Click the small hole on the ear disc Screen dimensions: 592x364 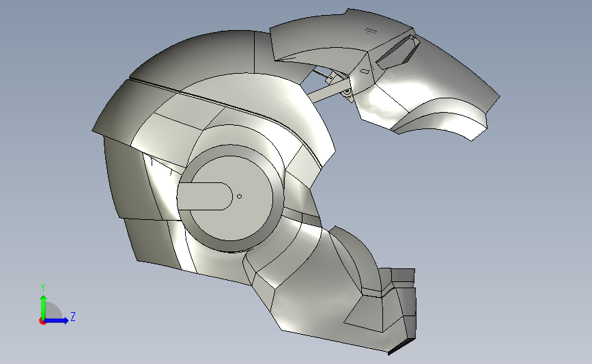[x=239, y=197]
